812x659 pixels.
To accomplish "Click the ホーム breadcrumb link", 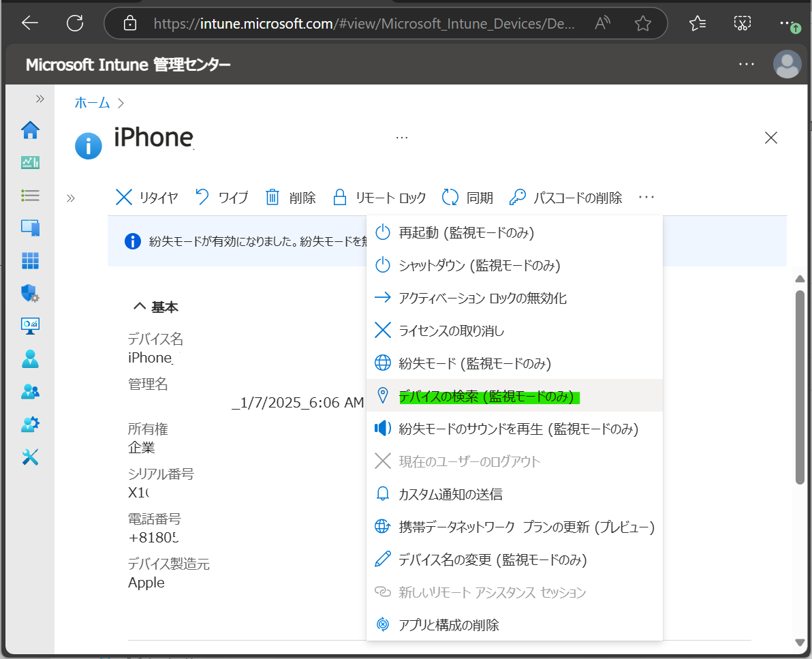I will click(92, 103).
